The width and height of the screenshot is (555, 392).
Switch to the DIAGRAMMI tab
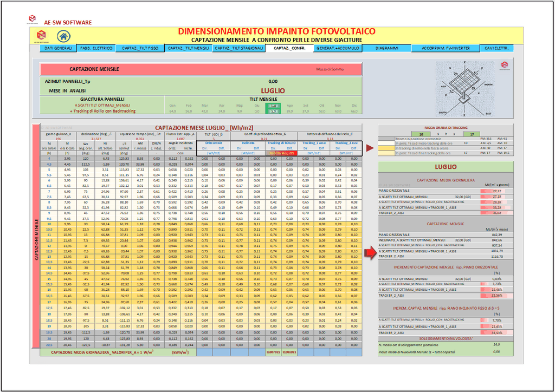pos(386,48)
